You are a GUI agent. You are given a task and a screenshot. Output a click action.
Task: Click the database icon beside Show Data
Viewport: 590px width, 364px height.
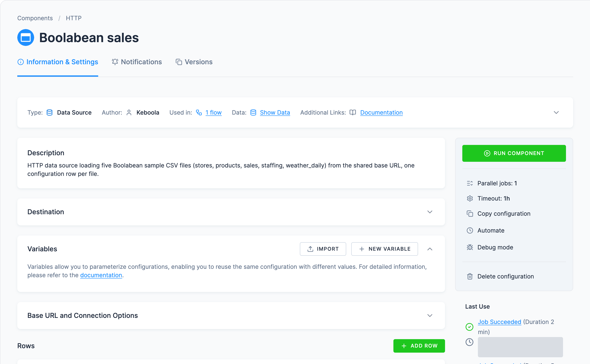[253, 113]
